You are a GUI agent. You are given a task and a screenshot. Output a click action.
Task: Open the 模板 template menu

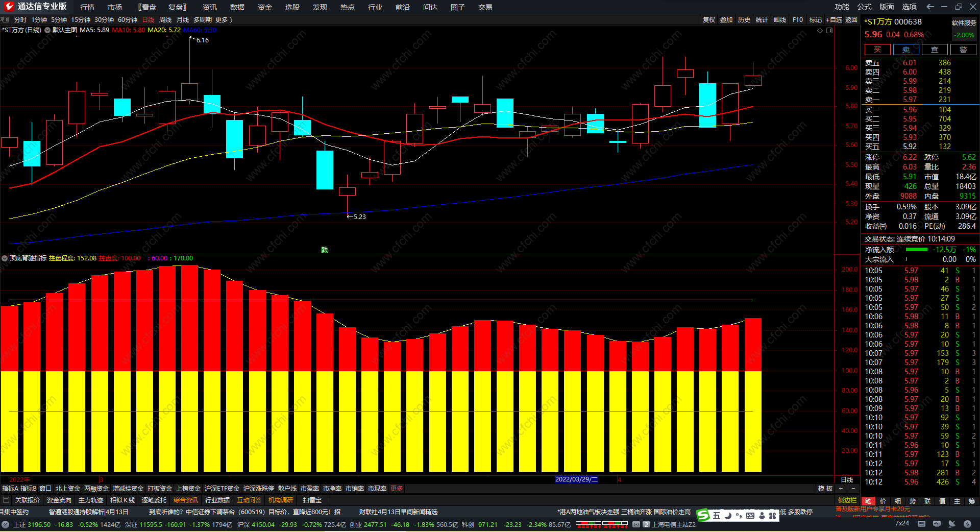click(825, 489)
